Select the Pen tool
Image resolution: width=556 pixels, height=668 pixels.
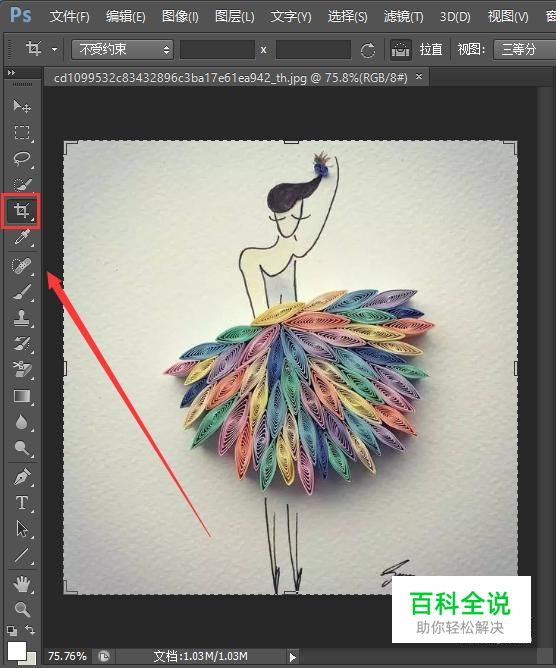[x=22, y=477]
